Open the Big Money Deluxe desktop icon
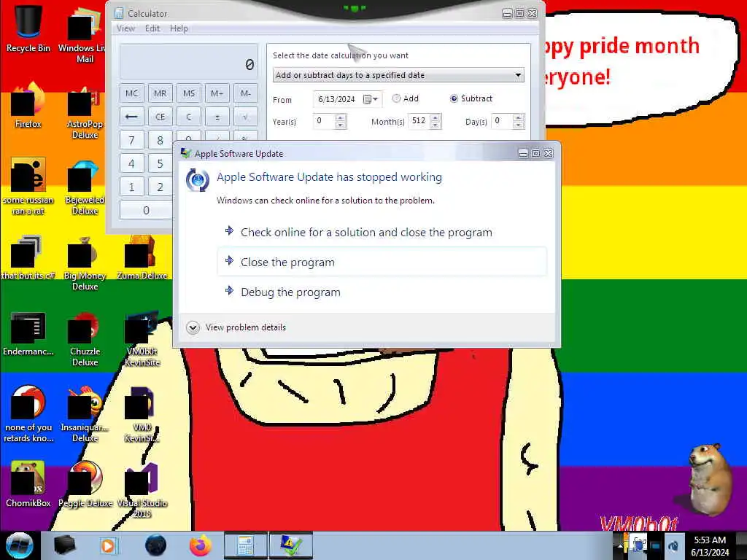The width and height of the screenshot is (747, 560). 85,263
